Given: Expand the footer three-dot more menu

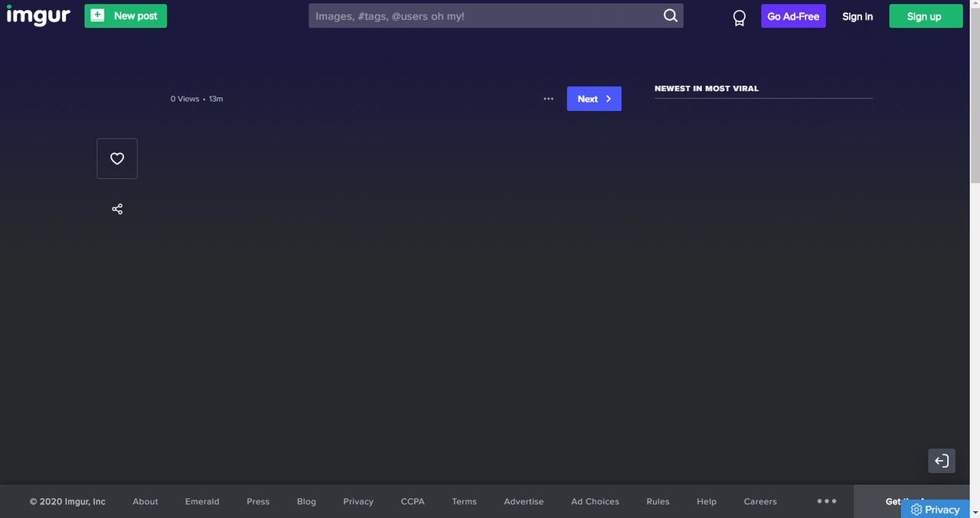Looking at the screenshot, I should click(827, 501).
